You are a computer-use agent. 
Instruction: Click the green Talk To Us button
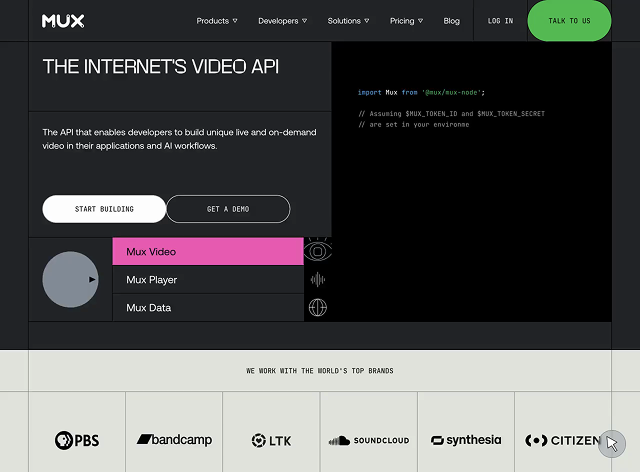click(569, 21)
